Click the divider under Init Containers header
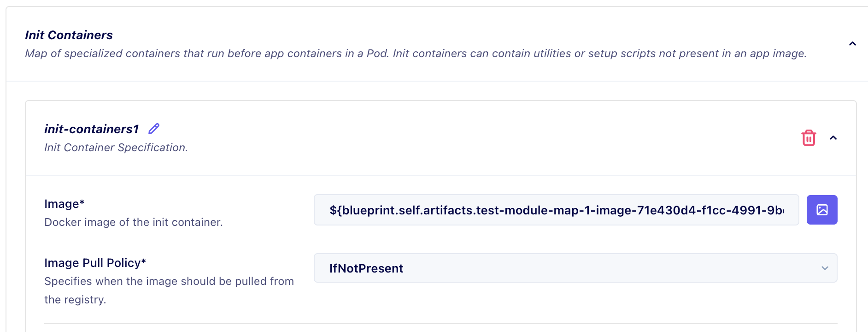 [437, 81]
